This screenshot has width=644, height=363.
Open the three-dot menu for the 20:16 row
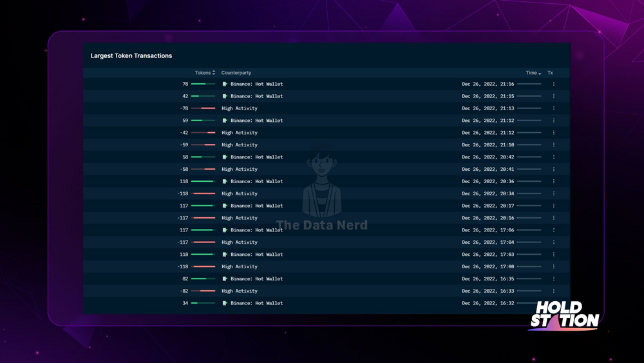(x=554, y=218)
